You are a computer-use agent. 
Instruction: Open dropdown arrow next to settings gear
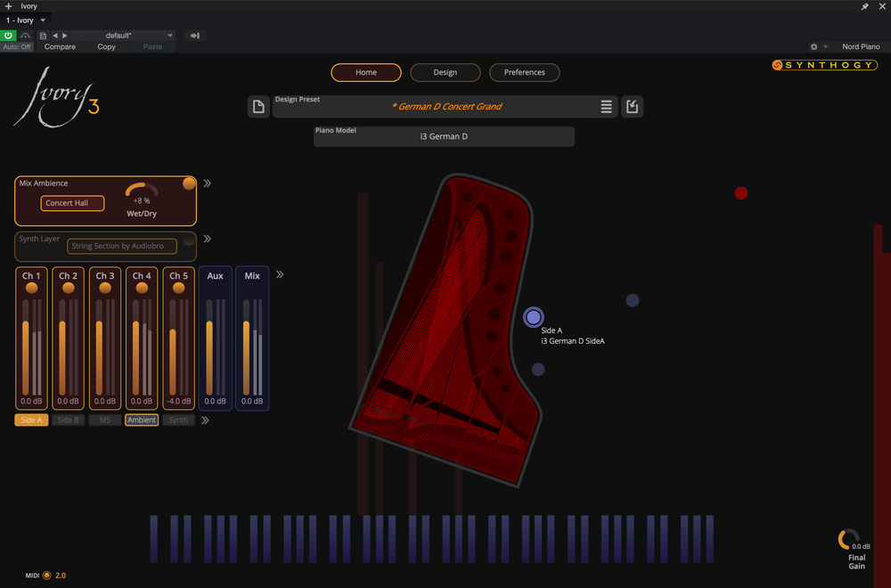[x=826, y=46]
